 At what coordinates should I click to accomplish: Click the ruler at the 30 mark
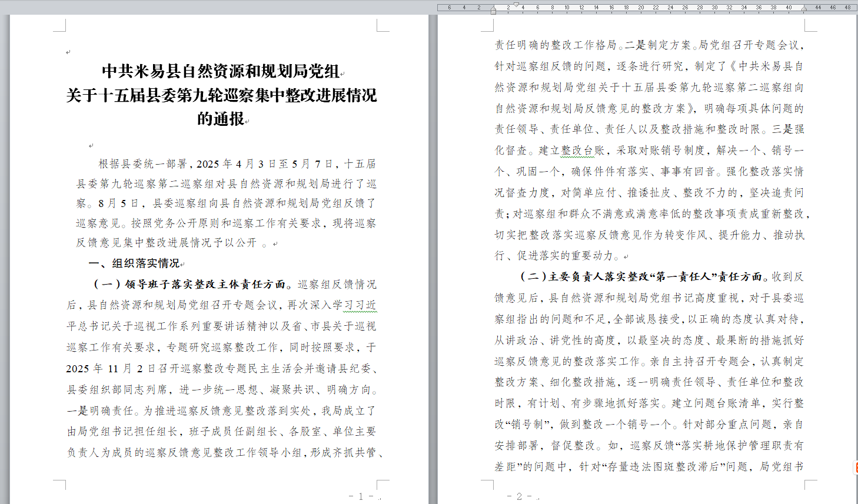(714, 8)
